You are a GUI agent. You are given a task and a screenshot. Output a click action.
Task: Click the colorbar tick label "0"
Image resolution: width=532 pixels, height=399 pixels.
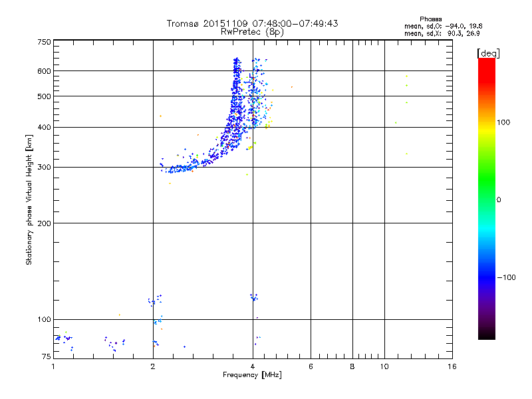499,200
